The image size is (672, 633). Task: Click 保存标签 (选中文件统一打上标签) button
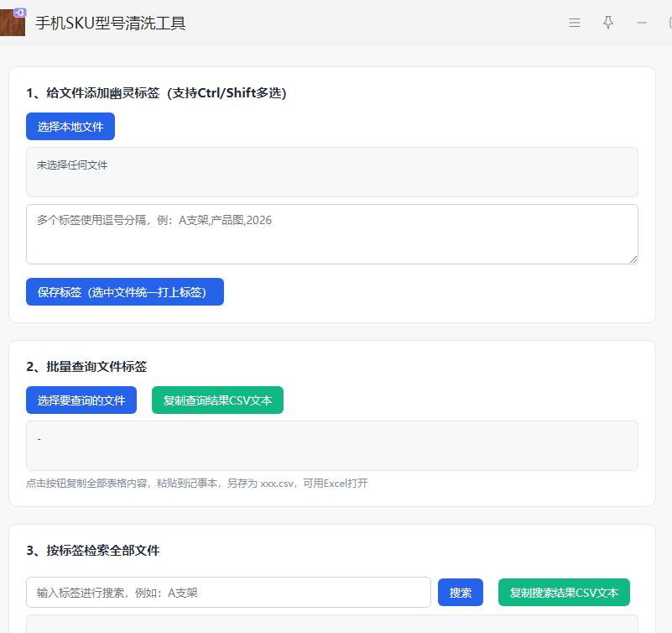point(125,291)
